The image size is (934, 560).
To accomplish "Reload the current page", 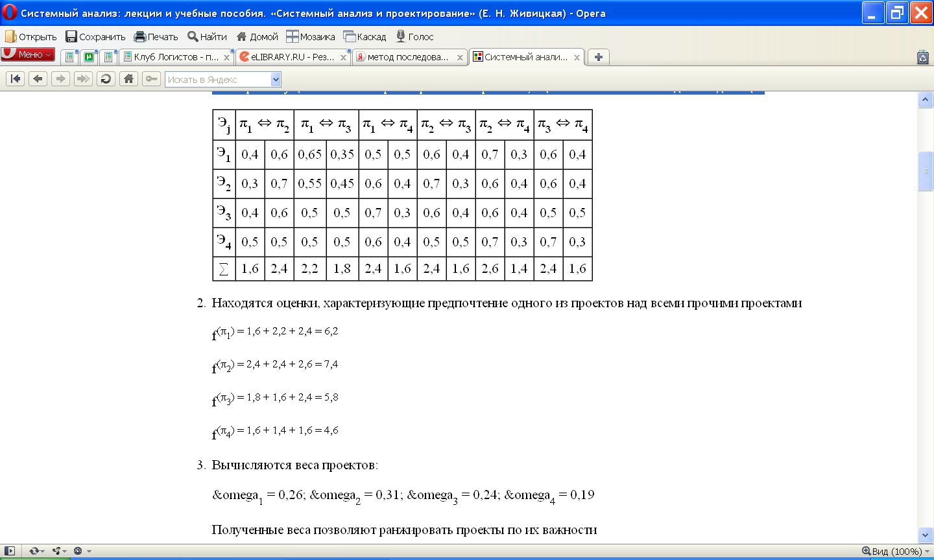I will pos(106,79).
